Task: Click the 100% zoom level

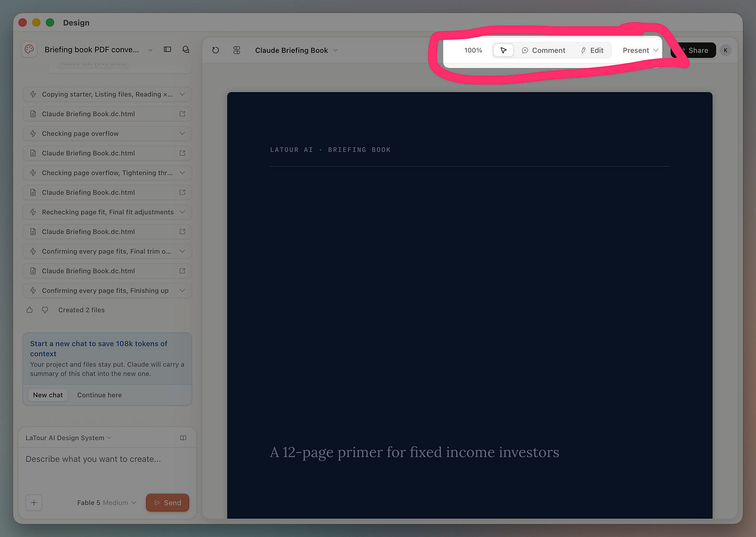Action: pyautogui.click(x=473, y=50)
